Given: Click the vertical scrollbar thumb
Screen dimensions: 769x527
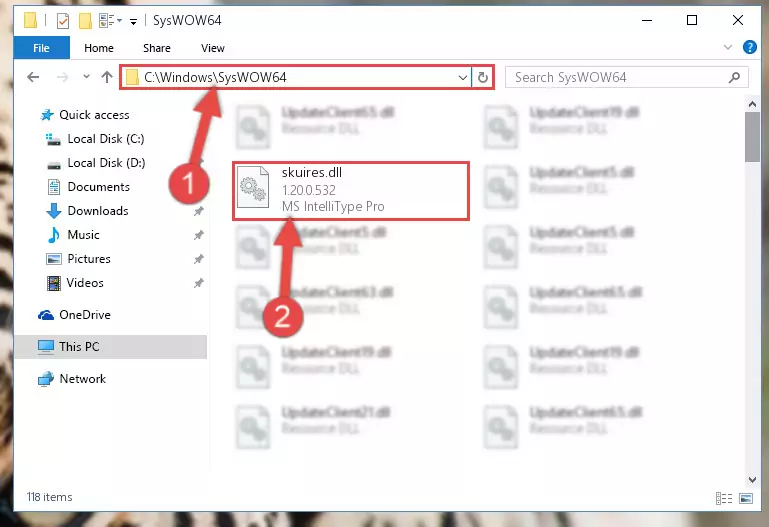Looking at the screenshot, I should click(x=752, y=137).
